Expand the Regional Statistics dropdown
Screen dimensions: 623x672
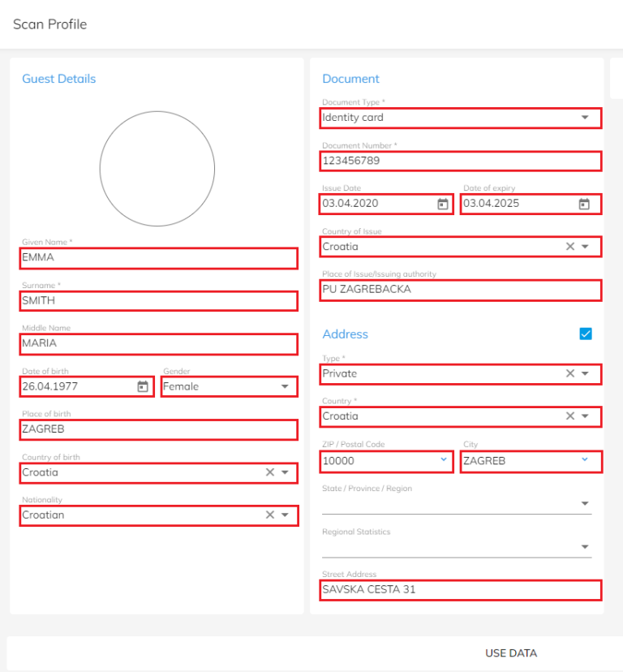(x=585, y=547)
